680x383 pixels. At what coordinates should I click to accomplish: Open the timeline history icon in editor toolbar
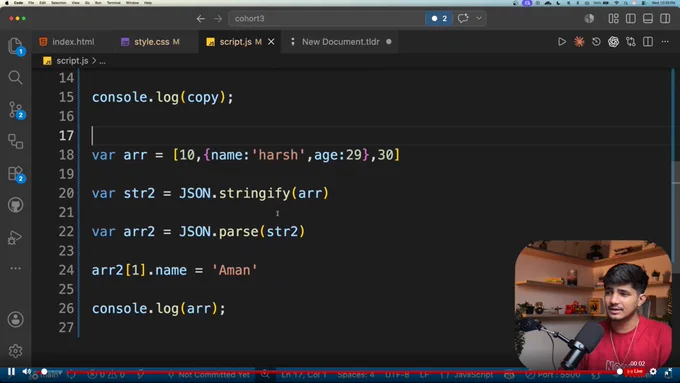tap(596, 42)
